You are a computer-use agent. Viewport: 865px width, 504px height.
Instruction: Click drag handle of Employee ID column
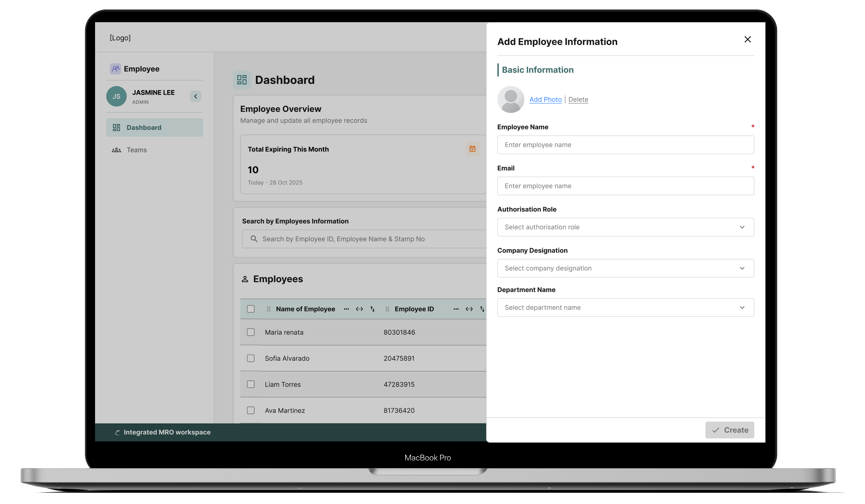[387, 309]
